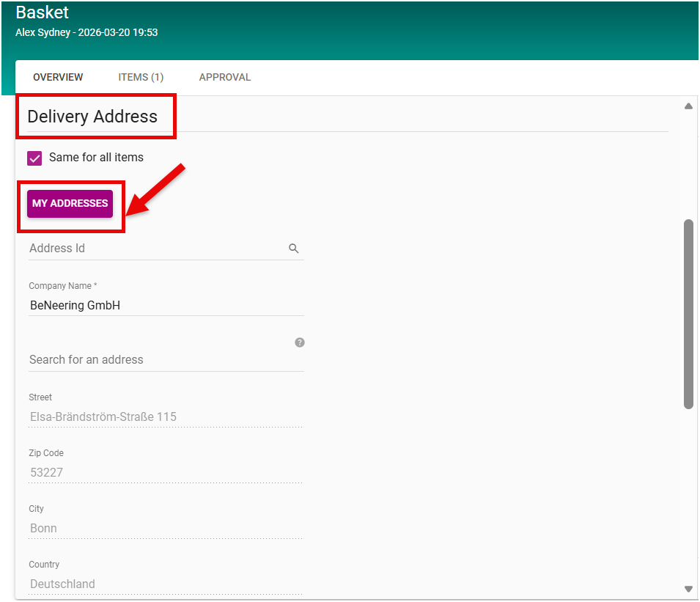
Task: Click the Company Name field with BeNeering GmbH
Action: click(x=166, y=305)
